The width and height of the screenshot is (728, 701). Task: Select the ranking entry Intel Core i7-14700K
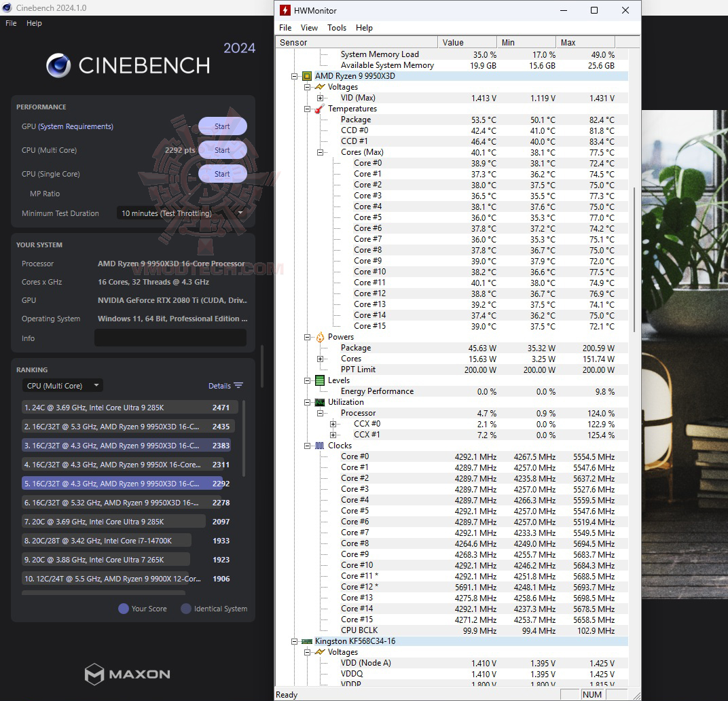pos(126,541)
